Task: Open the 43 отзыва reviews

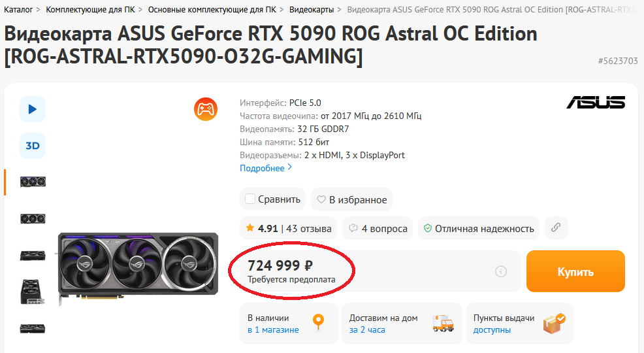Action: click(x=309, y=229)
